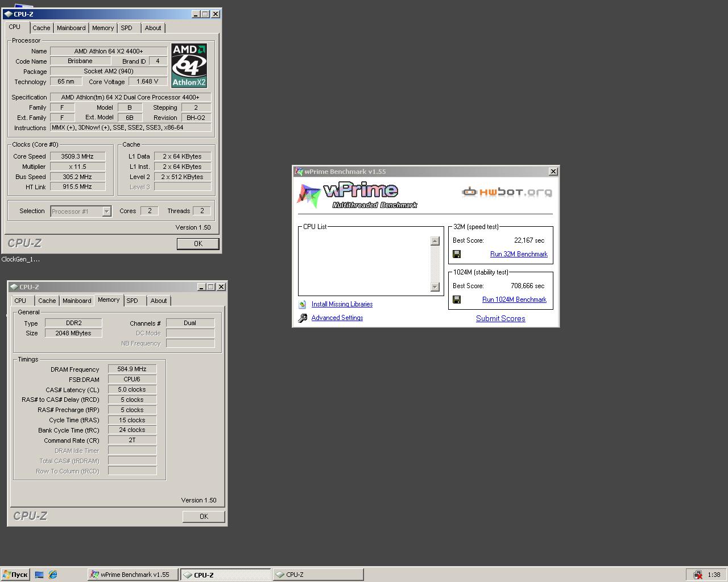Run the 32M Benchmark

point(519,254)
